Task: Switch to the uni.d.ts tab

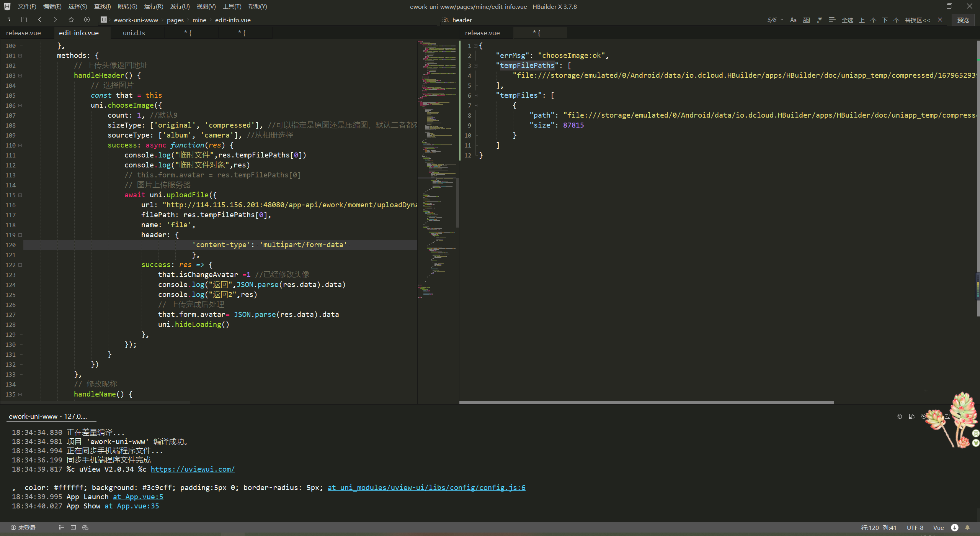Action: coord(134,33)
